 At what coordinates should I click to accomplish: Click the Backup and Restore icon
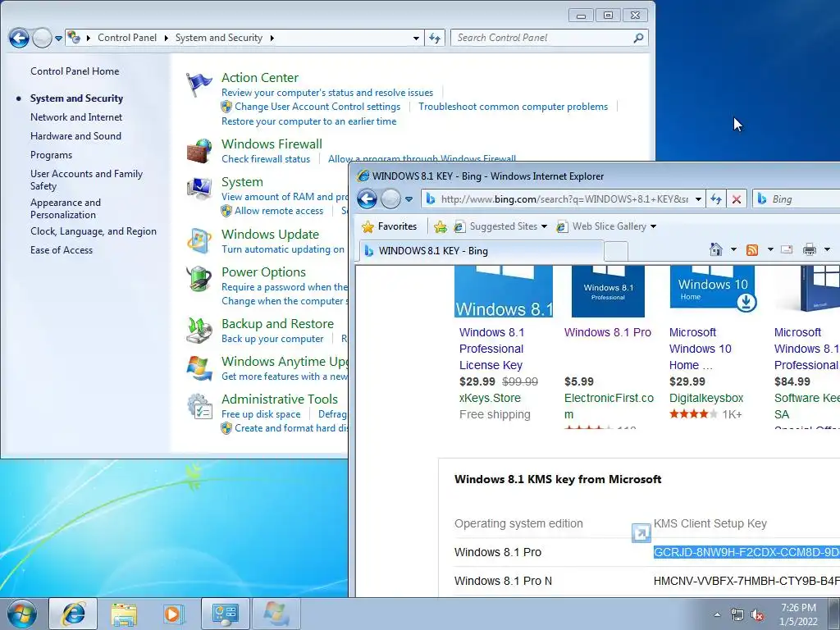(199, 330)
